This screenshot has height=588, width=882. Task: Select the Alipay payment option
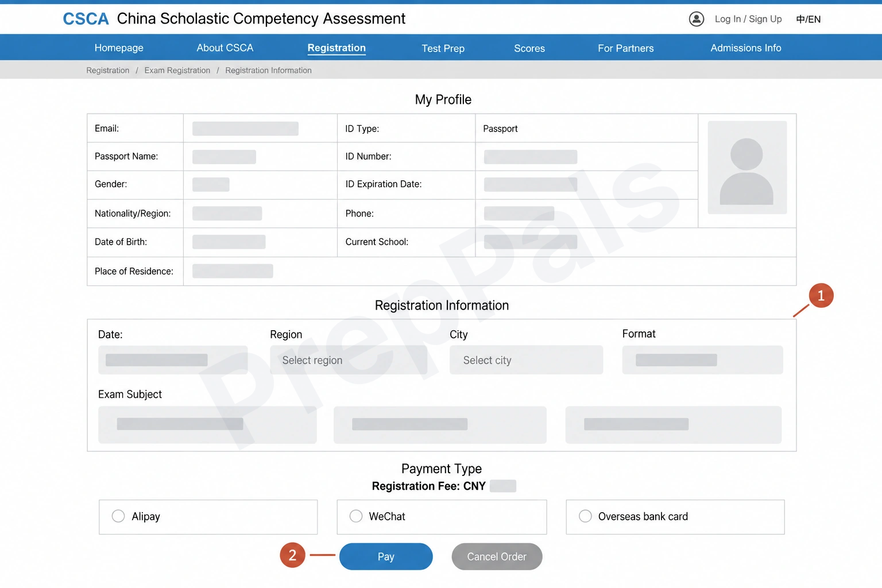click(x=208, y=517)
